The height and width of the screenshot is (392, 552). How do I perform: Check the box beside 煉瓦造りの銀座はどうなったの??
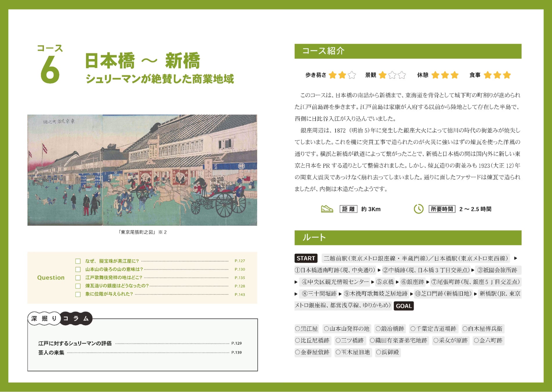[x=78, y=286]
